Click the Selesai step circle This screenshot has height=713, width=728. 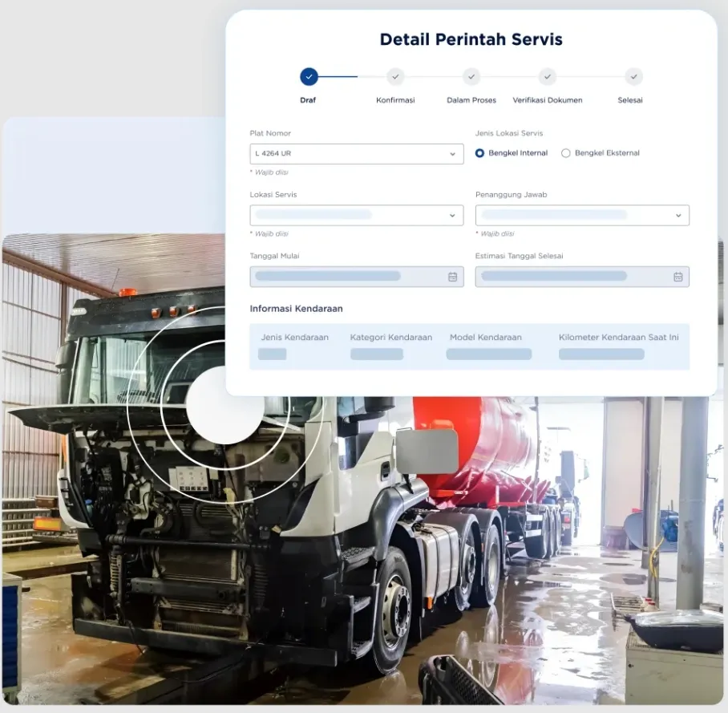[633, 77]
